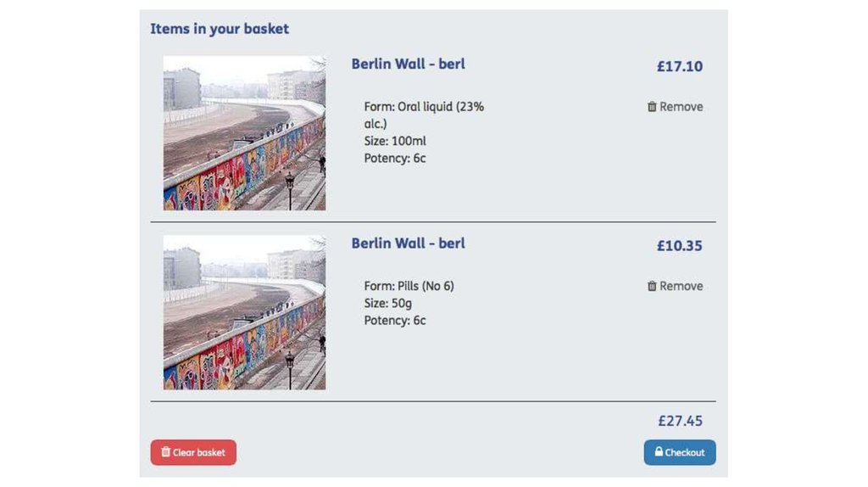Remove the Pills 50g item
868x487 pixels.
click(676, 287)
